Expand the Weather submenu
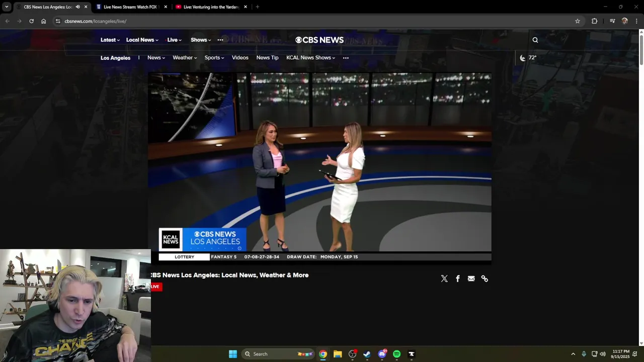644x362 pixels. pos(185,58)
